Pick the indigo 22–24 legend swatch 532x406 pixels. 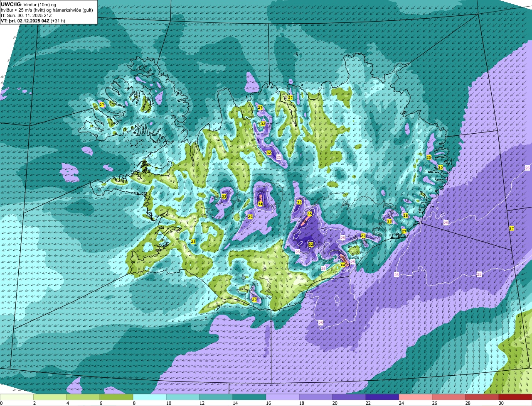pyautogui.click(x=382, y=397)
